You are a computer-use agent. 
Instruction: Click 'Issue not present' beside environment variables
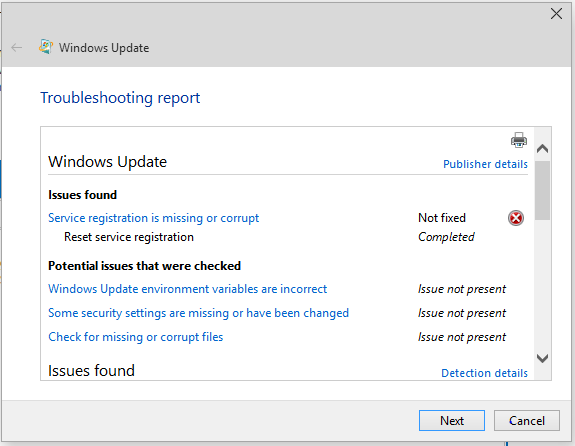(x=462, y=289)
